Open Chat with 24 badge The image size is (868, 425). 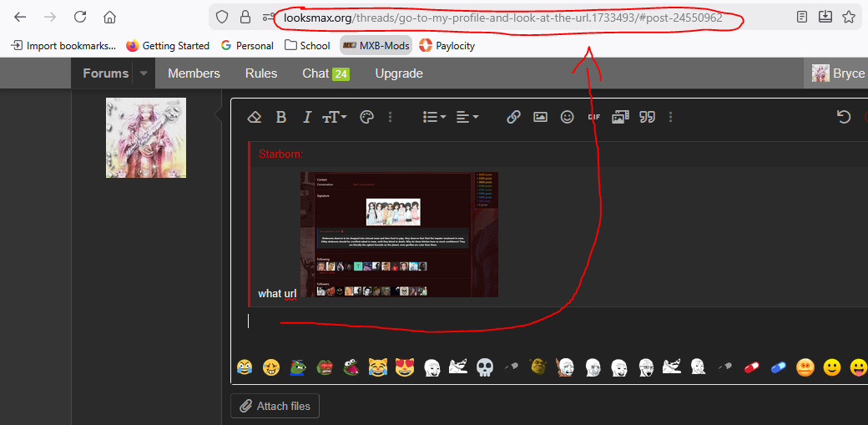click(x=325, y=73)
